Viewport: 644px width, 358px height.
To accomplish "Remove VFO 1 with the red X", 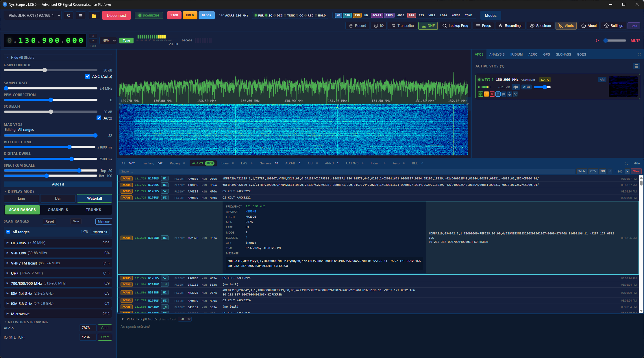I will pyautogui.click(x=492, y=94).
